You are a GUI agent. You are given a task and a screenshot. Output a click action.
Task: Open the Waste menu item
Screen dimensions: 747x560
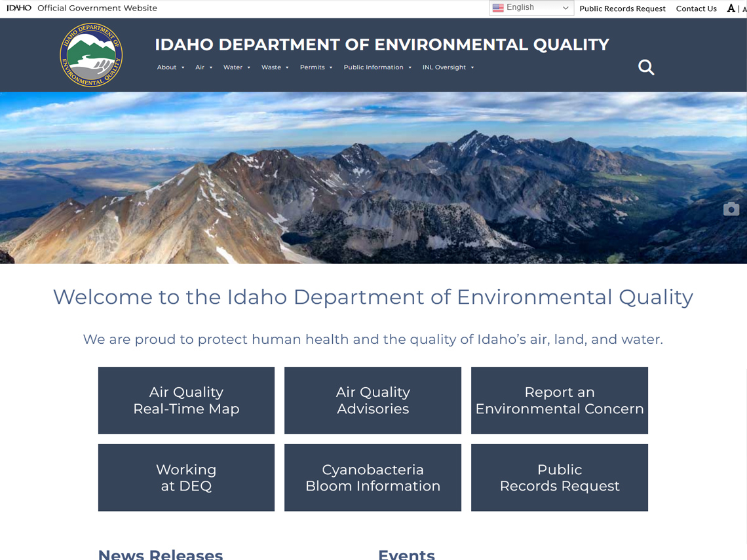point(275,67)
